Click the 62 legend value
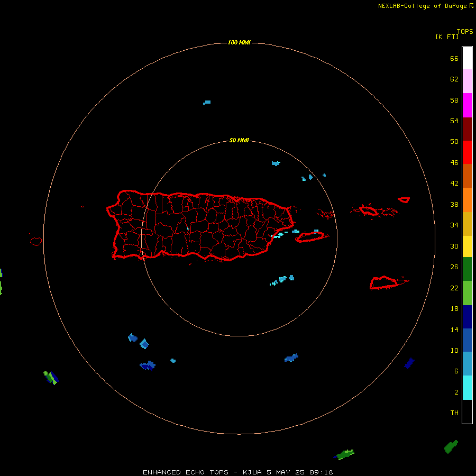476x476 pixels. (454, 79)
